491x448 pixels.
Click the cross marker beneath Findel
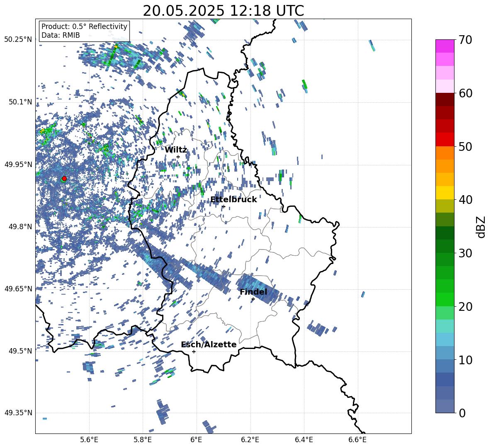[253, 299]
